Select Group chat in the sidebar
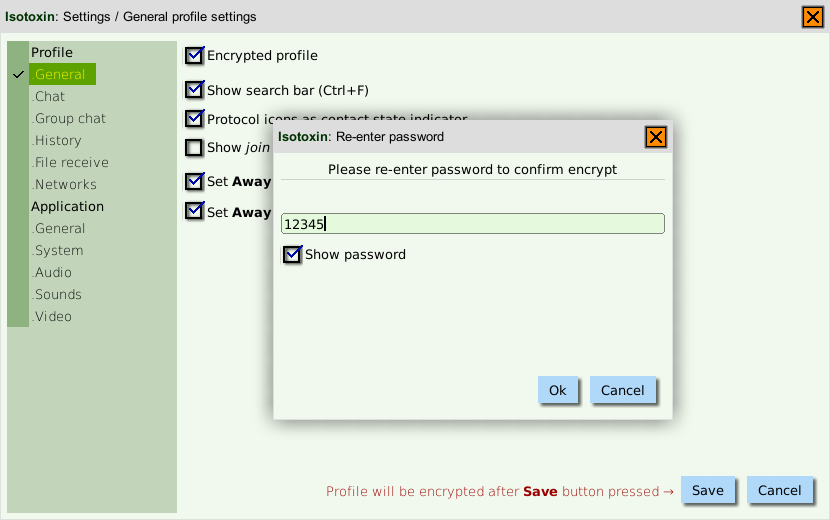The height and width of the screenshot is (520, 830). point(69,119)
